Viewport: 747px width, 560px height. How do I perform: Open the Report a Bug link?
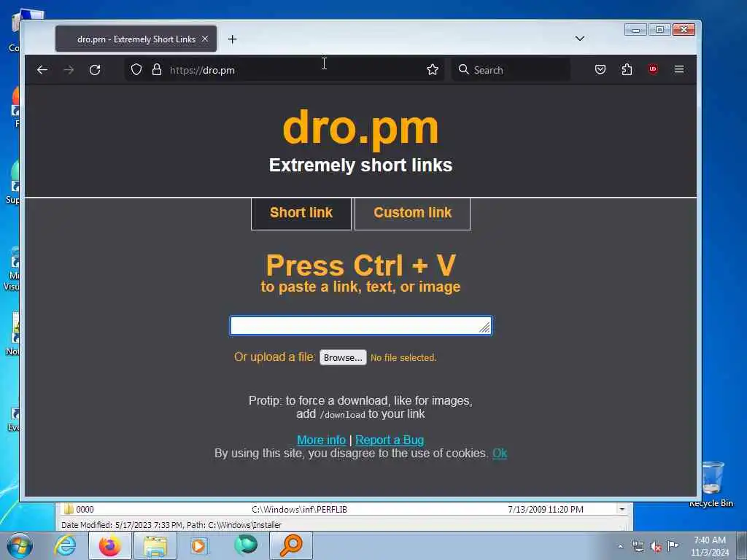[390, 440]
